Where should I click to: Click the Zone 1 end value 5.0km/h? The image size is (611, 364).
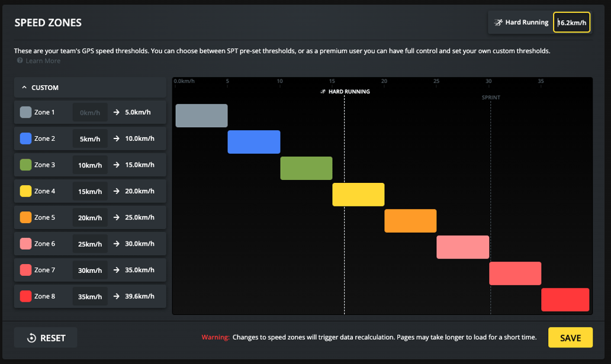(x=137, y=112)
